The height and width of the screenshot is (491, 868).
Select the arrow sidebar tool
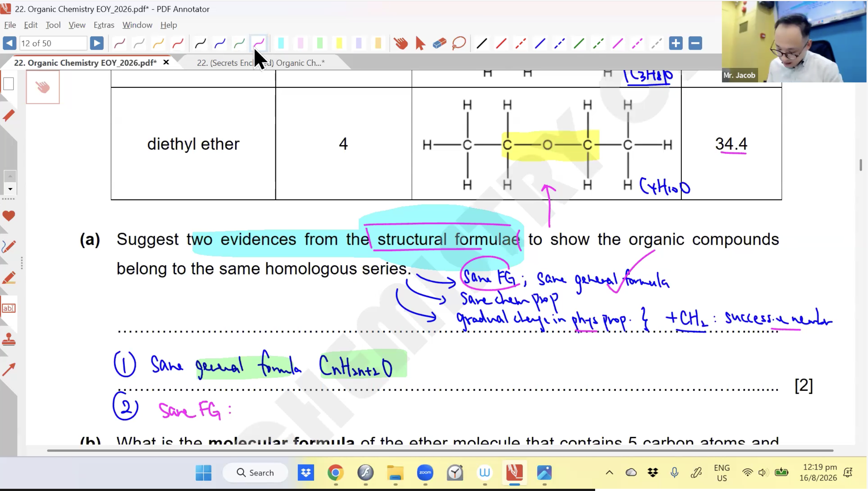pos(8,369)
